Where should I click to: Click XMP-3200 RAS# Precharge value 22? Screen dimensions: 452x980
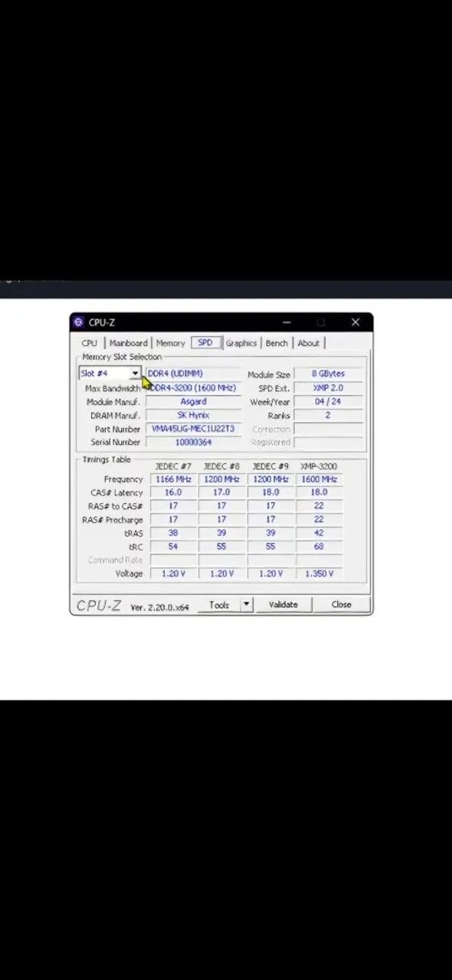pyautogui.click(x=319, y=520)
